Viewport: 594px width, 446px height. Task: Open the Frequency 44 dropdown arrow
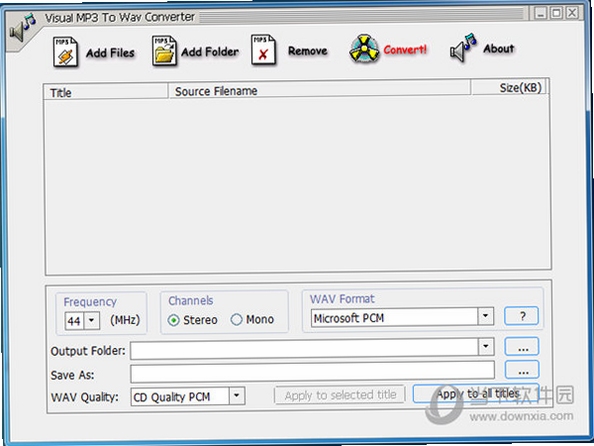[91, 321]
